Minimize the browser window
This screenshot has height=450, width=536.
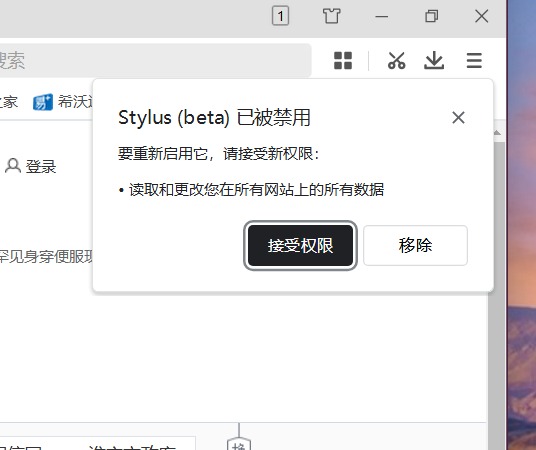pyautogui.click(x=381, y=16)
